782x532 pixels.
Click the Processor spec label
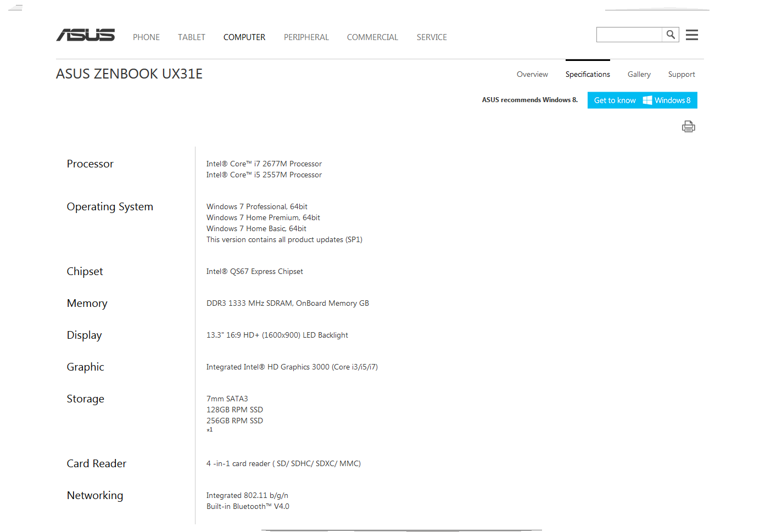click(x=90, y=164)
